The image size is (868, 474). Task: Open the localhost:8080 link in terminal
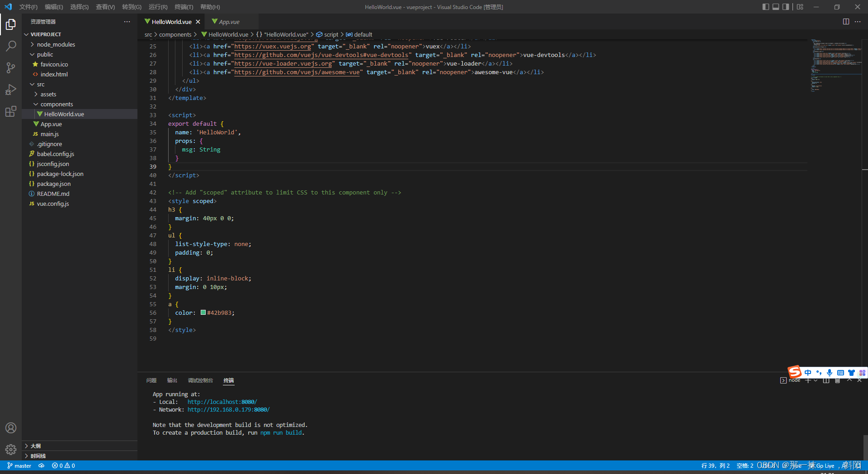tap(222, 402)
